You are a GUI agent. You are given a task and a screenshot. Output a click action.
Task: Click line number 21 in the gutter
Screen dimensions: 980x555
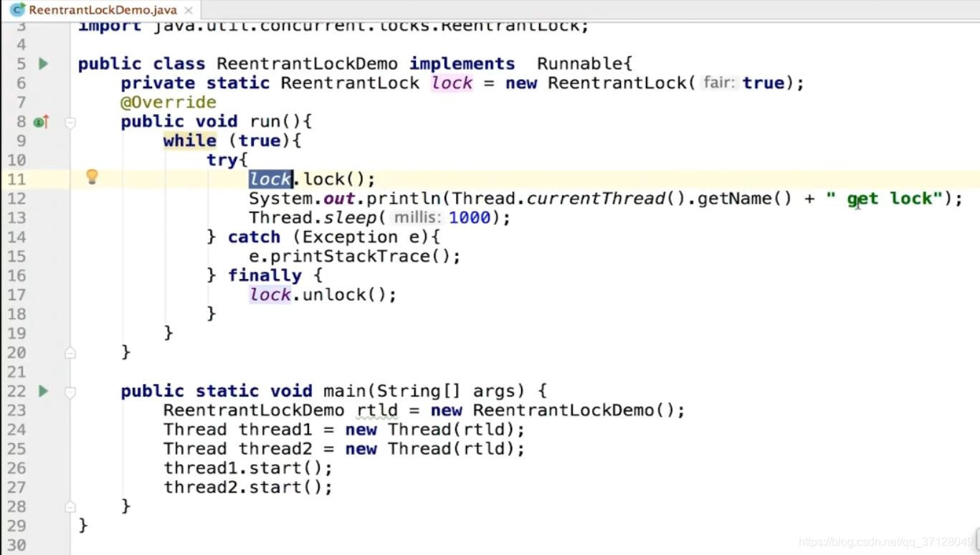pos(16,371)
